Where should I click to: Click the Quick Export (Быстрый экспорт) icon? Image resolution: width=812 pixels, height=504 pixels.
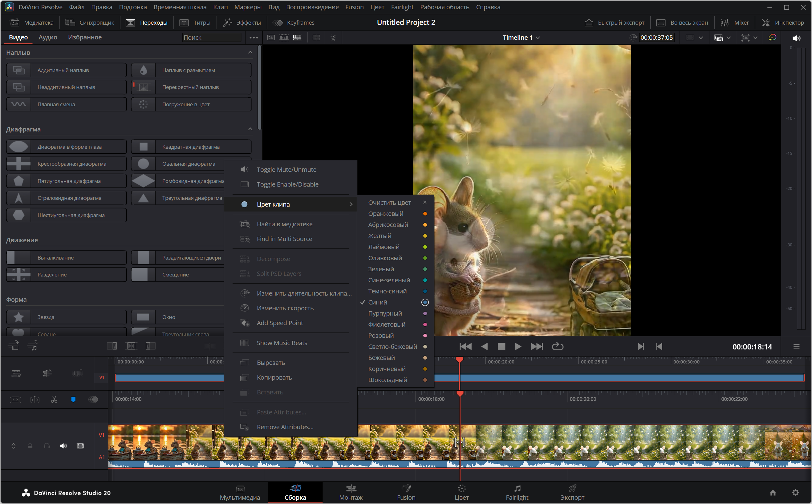pos(589,23)
